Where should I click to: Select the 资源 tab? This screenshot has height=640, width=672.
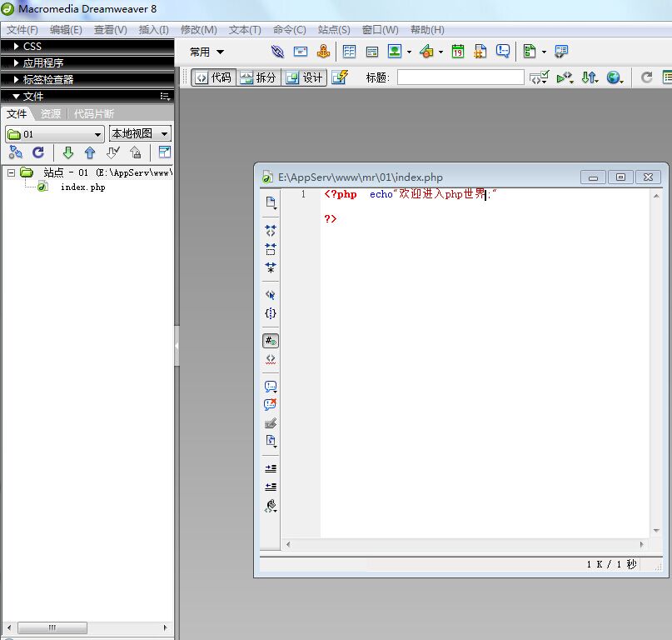point(51,113)
